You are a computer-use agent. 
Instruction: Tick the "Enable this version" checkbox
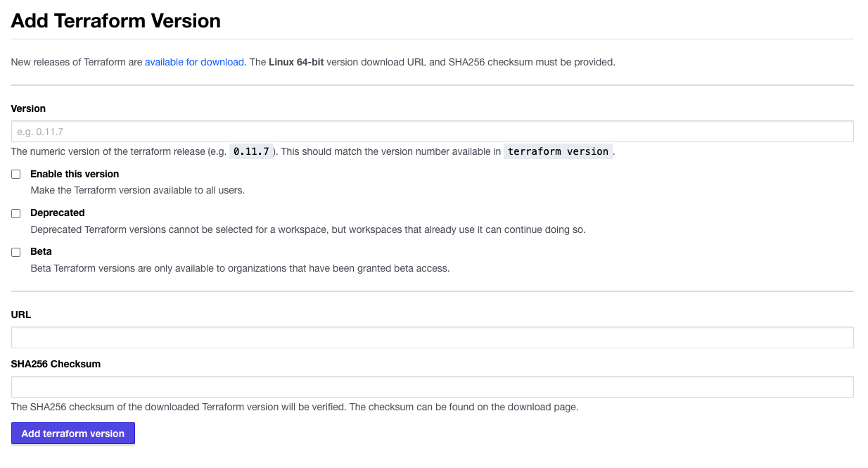point(16,175)
